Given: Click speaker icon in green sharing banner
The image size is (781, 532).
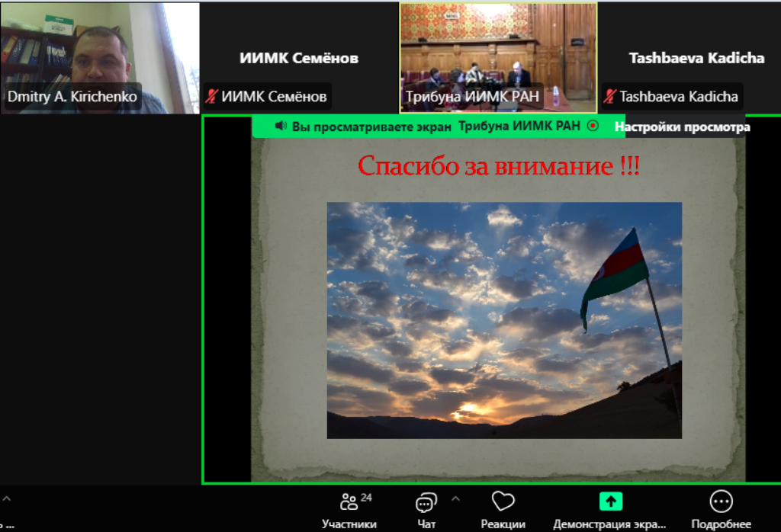Looking at the screenshot, I should 281,126.
